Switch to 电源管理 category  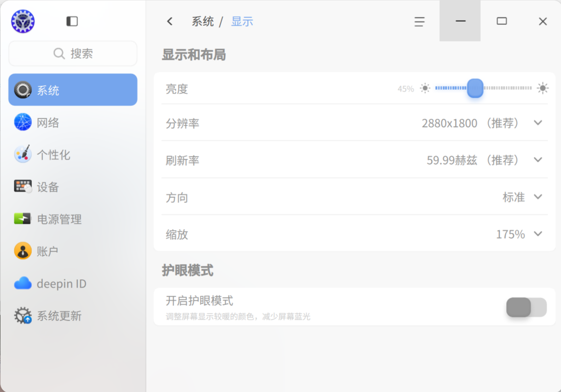click(73, 219)
